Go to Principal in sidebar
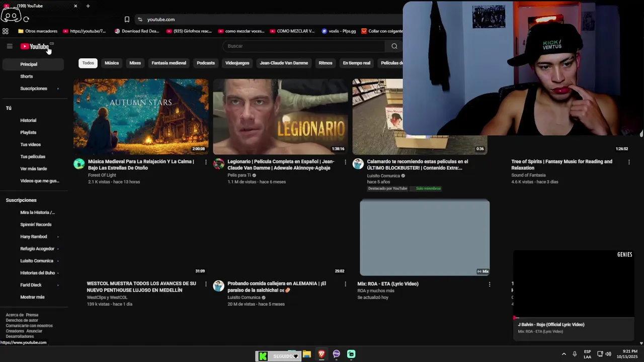 33,64
